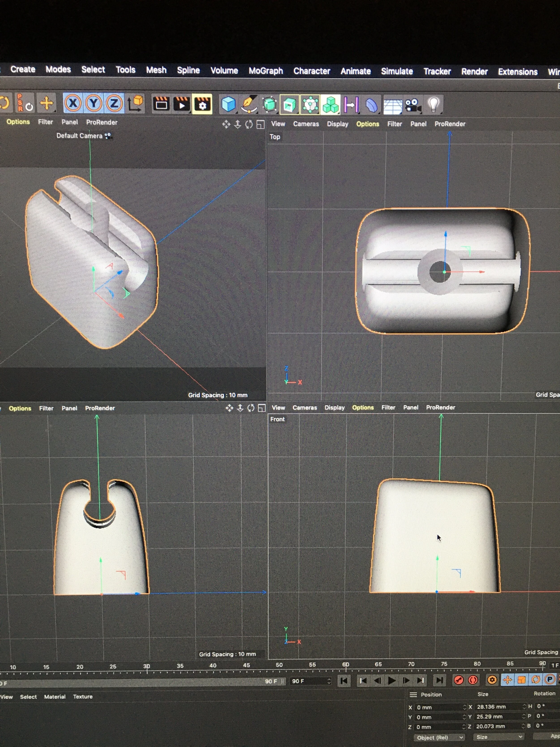Toggle Z-axis lock button
The height and width of the screenshot is (747, 560).
click(x=114, y=103)
